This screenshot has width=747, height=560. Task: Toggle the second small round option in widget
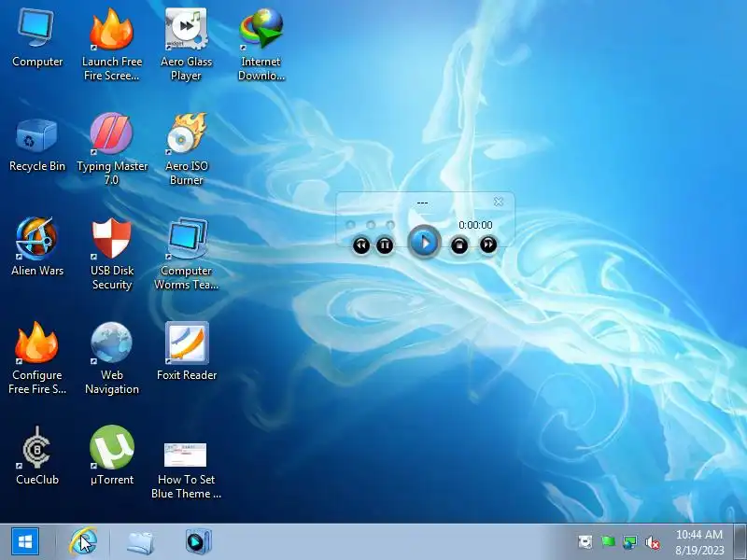(371, 224)
